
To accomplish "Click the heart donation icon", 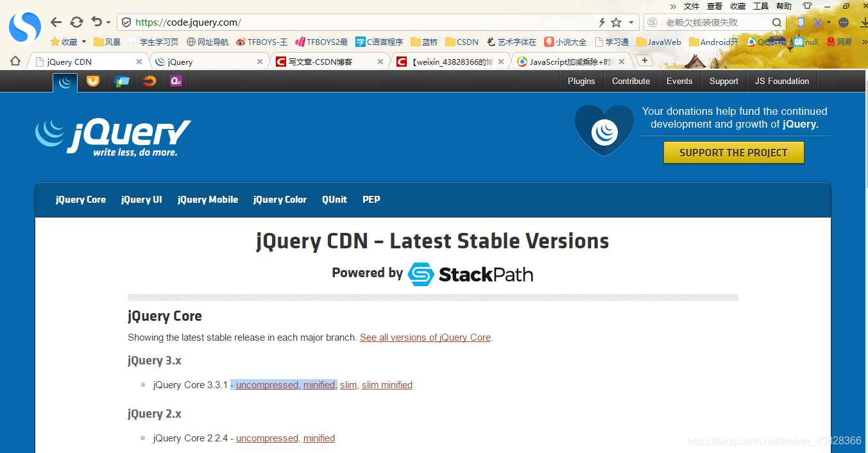I will click(x=604, y=131).
